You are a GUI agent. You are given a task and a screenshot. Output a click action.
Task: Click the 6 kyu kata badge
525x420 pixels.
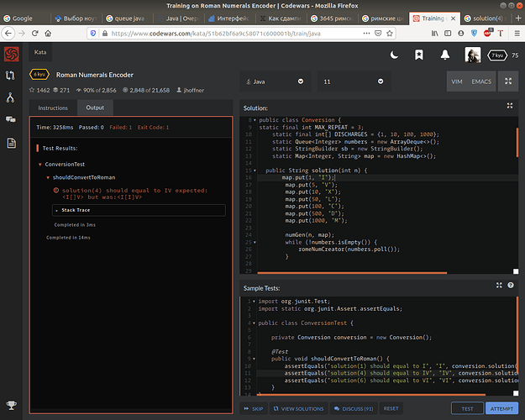point(39,75)
